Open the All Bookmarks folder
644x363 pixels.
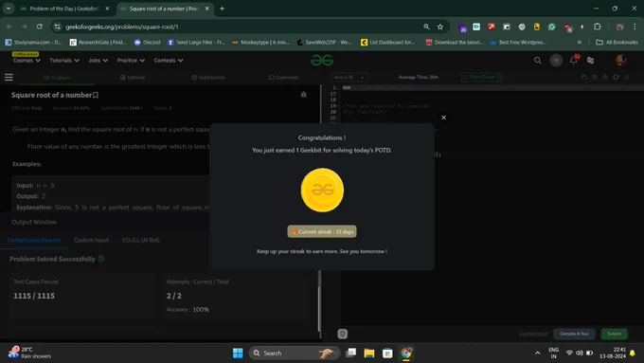click(x=617, y=43)
